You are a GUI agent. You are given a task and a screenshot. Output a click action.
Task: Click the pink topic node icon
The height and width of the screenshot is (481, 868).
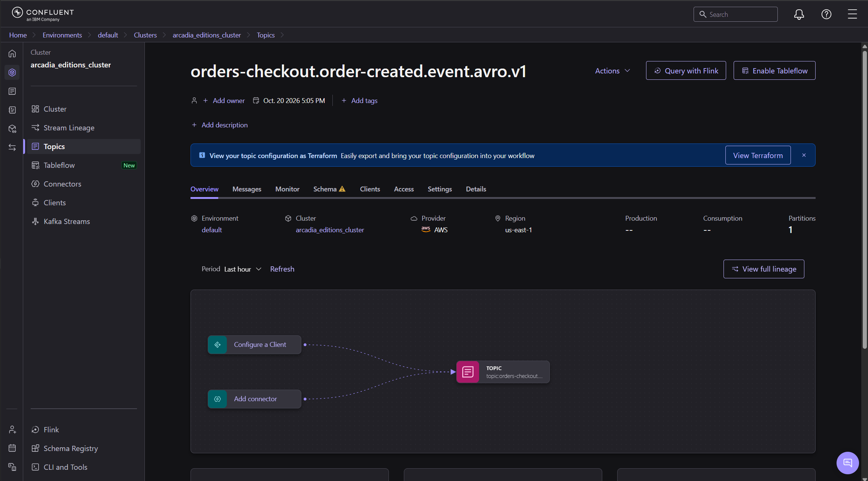(x=467, y=372)
